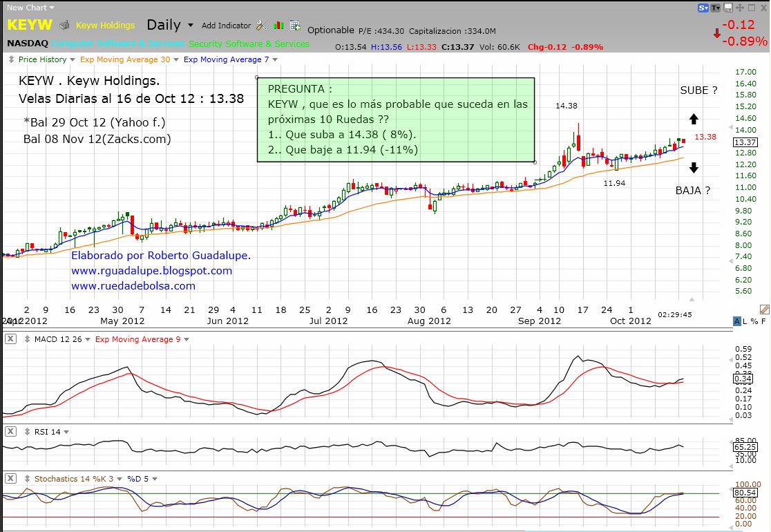Click the KEYW ticker symbol
The height and width of the screenshot is (532, 771).
click(x=30, y=25)
